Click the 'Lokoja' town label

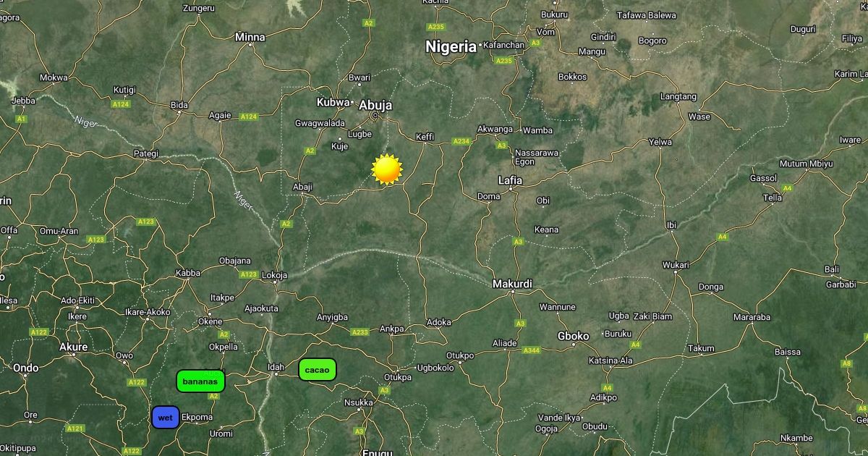point(275,275)
